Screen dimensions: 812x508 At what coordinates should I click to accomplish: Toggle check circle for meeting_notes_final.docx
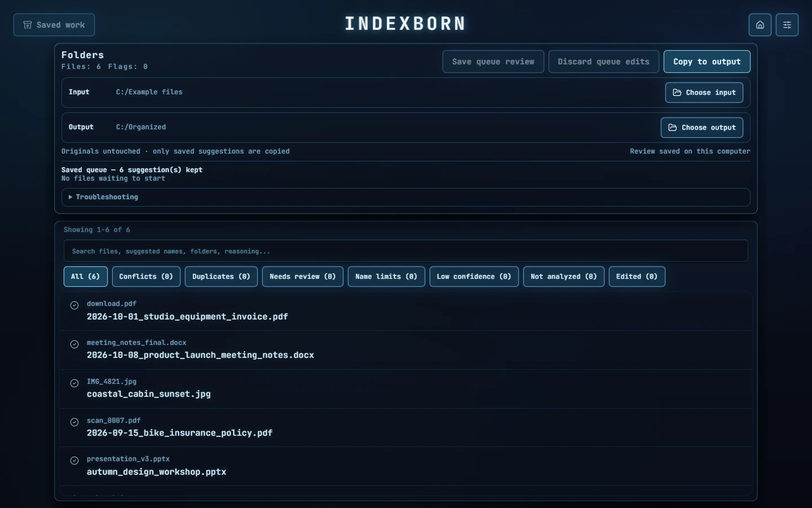click(74, 344)
